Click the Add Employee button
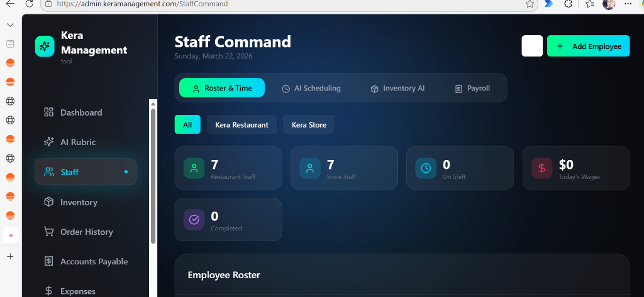This screenshot has height=297, width=644. (588, 46)
